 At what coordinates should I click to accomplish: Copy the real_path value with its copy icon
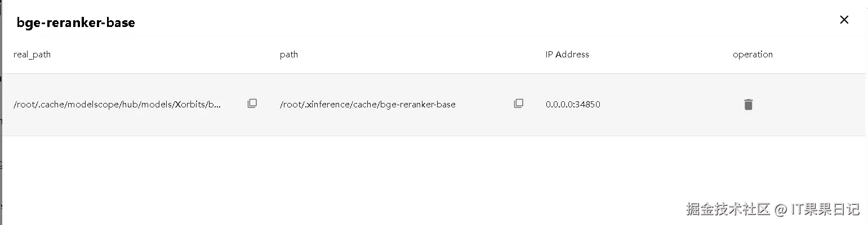252,103
